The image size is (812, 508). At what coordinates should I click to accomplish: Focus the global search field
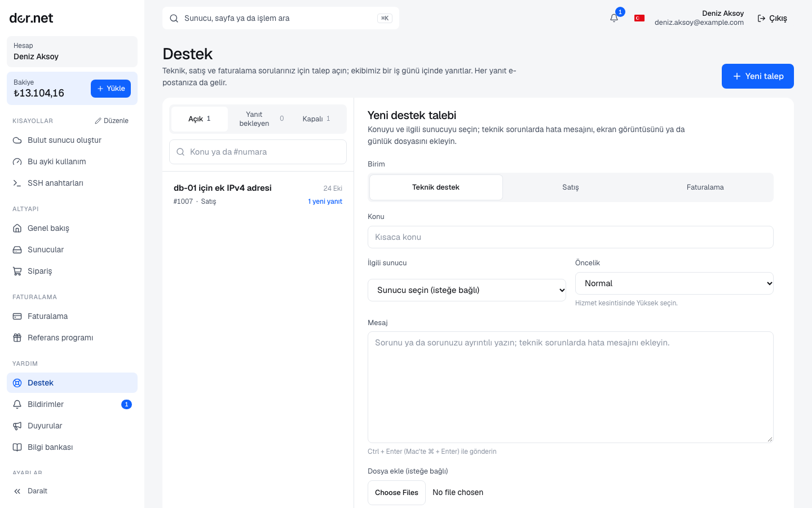[x=281, y=18]
